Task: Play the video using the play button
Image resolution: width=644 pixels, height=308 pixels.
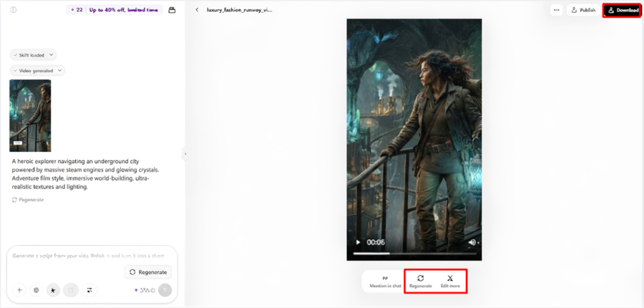Action: 358,242
